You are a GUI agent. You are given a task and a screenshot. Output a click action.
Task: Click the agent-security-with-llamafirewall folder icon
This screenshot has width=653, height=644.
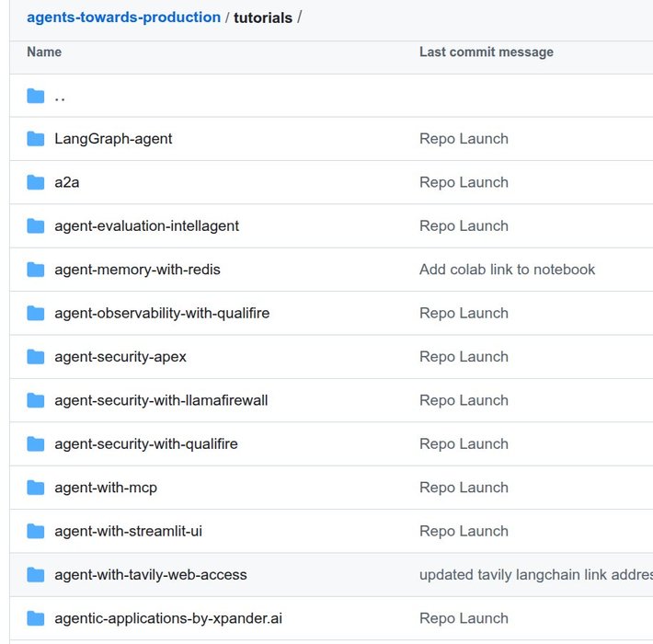tap(35, 400)
